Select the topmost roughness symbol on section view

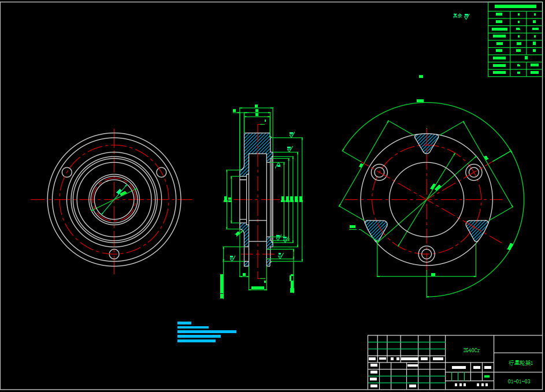click(292, 135)
